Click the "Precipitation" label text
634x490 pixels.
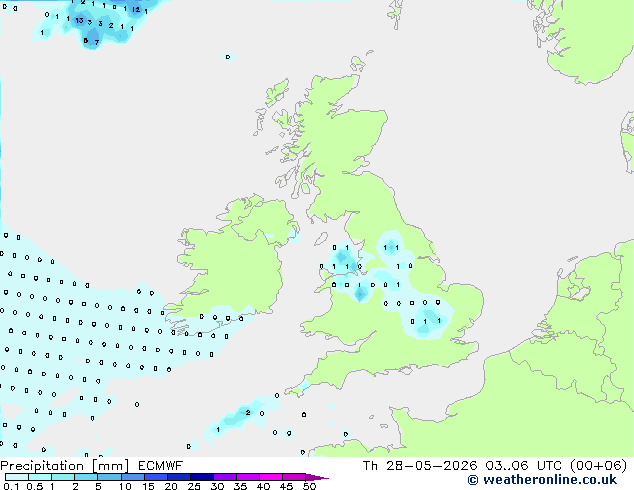[x=42, y=466]
